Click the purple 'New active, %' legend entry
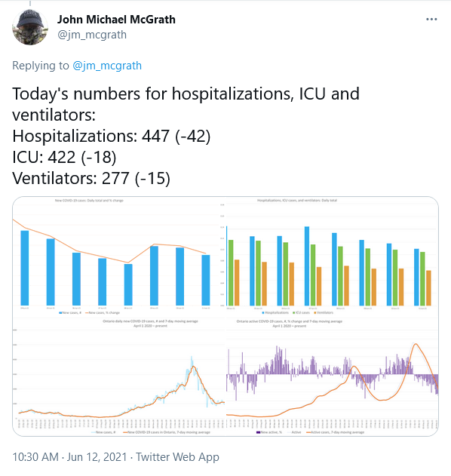451x476 pixels. tap(269, 432)
